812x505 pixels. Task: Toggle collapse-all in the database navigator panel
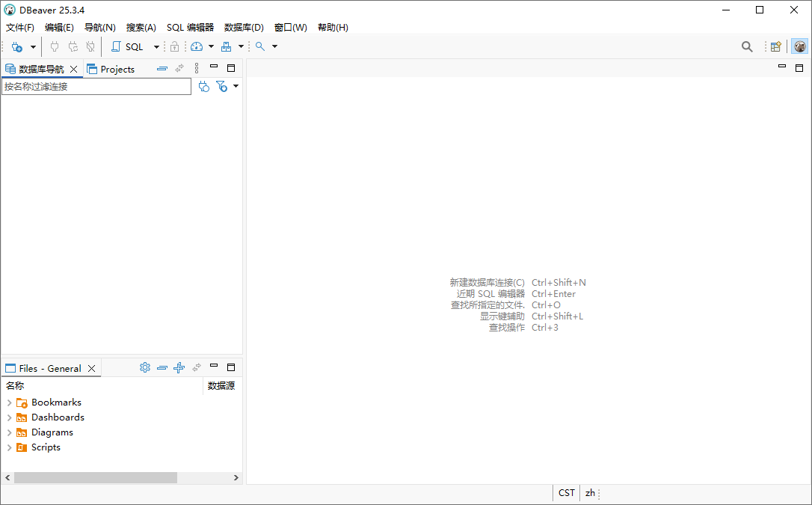click(162, 68)
